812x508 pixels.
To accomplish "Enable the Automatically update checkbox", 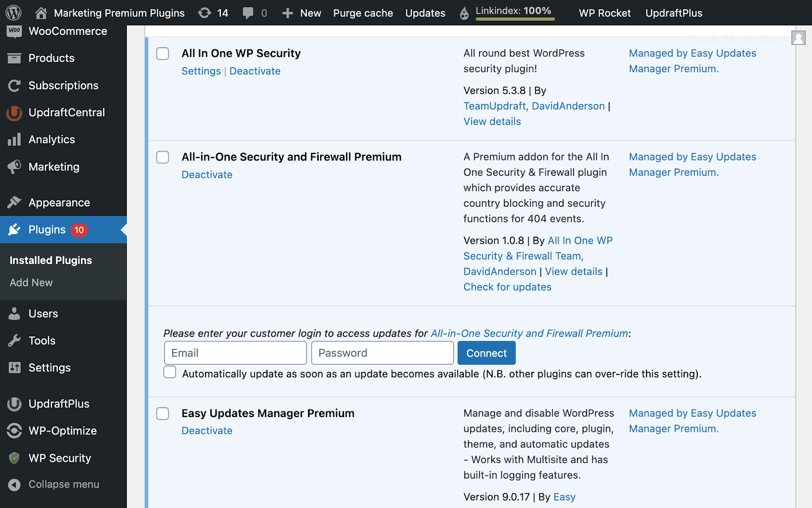I will click(x=170, y=372).
